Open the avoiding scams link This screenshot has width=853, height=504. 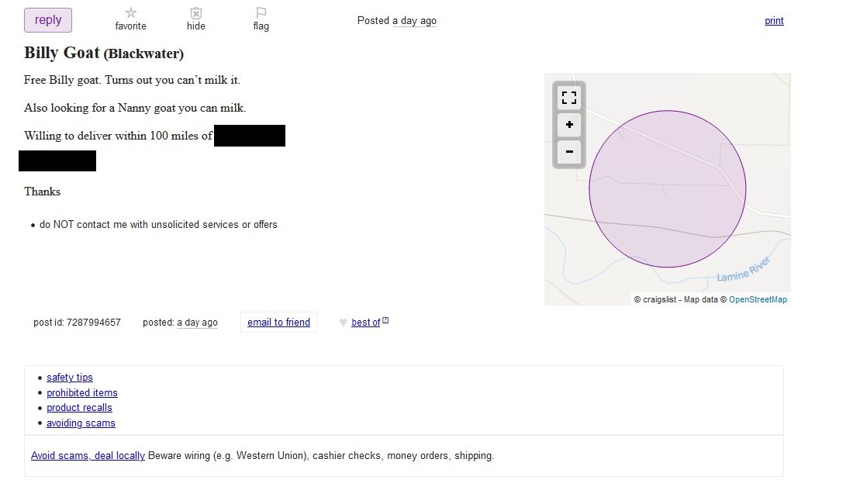pos(81,423)
